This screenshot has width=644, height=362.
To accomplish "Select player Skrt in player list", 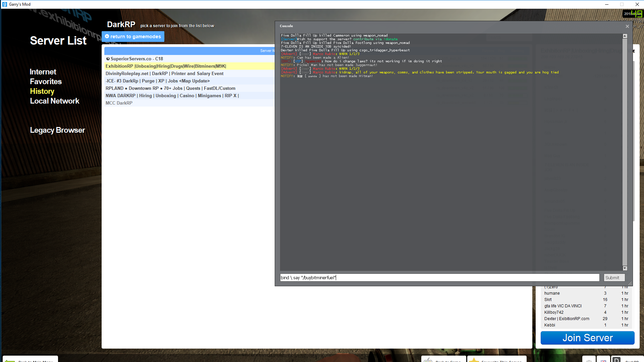I will tap(586, 300).
